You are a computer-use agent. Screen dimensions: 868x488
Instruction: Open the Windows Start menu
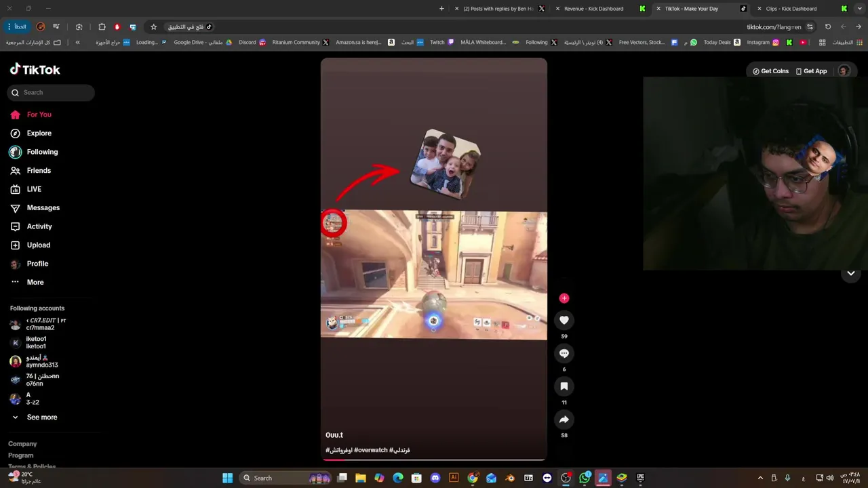[227, 478]
